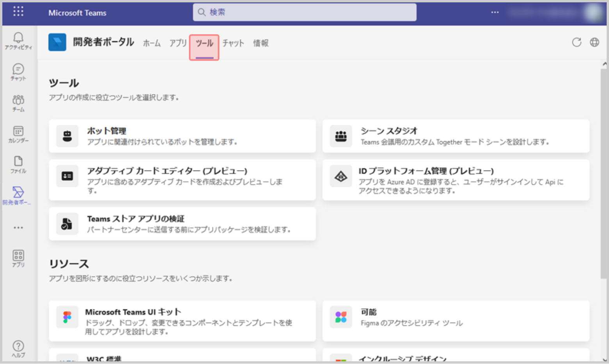Click the パートナーセンターに送信する前に description
The height and width of the screenshot is (364, 609).
(x=189, y=229)
